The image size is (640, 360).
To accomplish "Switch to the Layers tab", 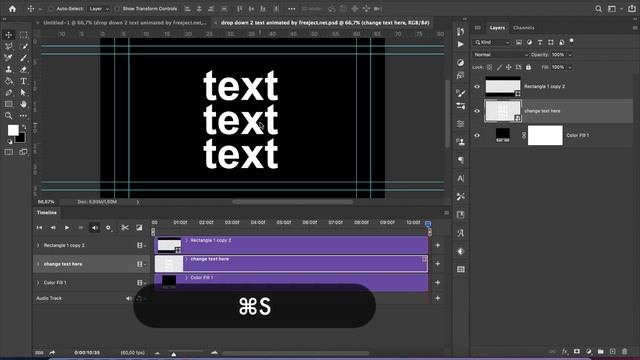I will pos(497,28).
